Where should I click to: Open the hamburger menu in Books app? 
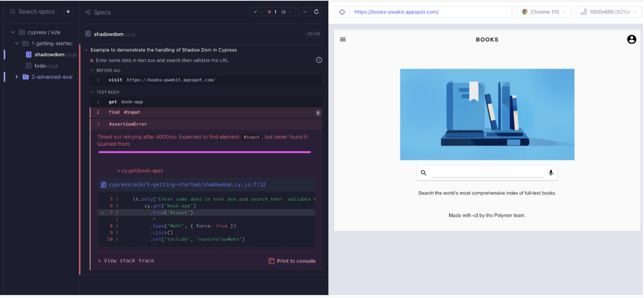pyautogui.click(x=343, y=39)
